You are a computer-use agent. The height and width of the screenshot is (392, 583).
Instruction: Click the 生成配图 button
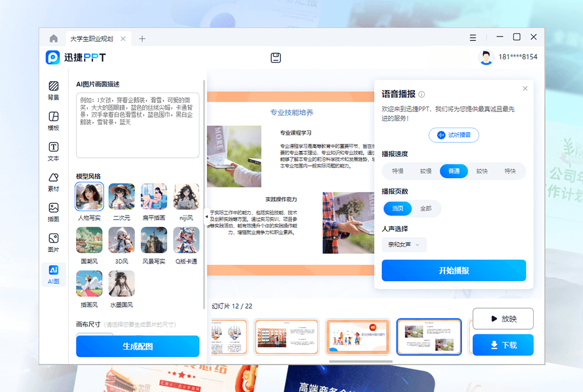coord(137,346)
